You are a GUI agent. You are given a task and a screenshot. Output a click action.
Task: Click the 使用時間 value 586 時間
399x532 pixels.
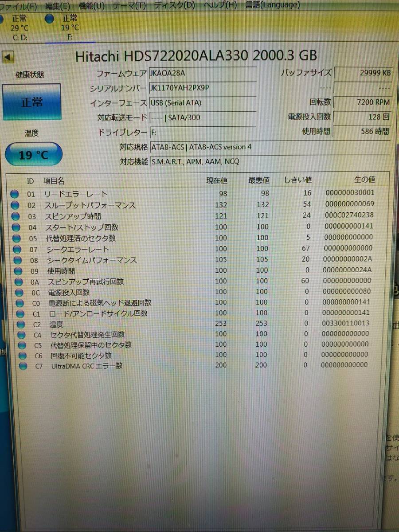click(x=363, y=131)
